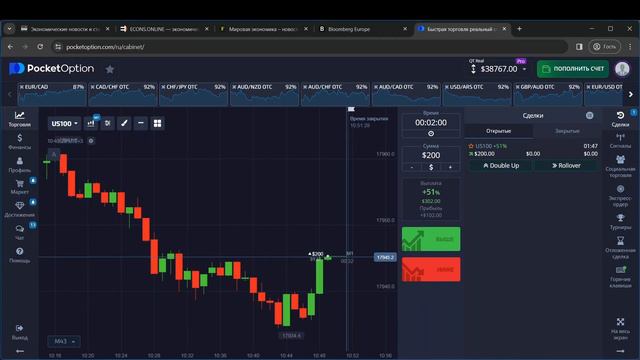Add asset to favorites with star icon

pyautogui.click(x=109, y=69)
